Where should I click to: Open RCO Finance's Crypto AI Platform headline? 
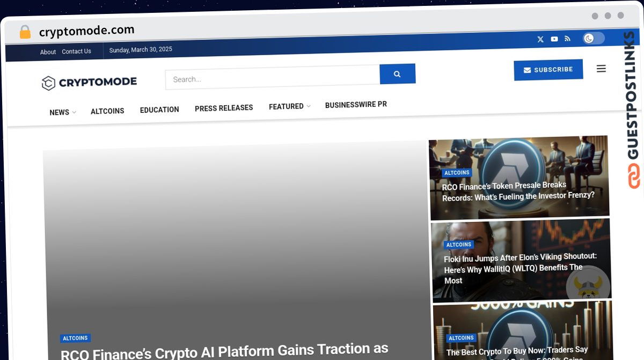point(224,352)
